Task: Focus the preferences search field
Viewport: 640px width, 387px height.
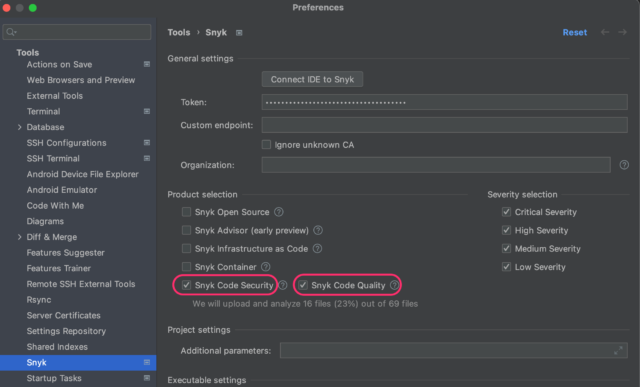Action: tap(77, 32)
